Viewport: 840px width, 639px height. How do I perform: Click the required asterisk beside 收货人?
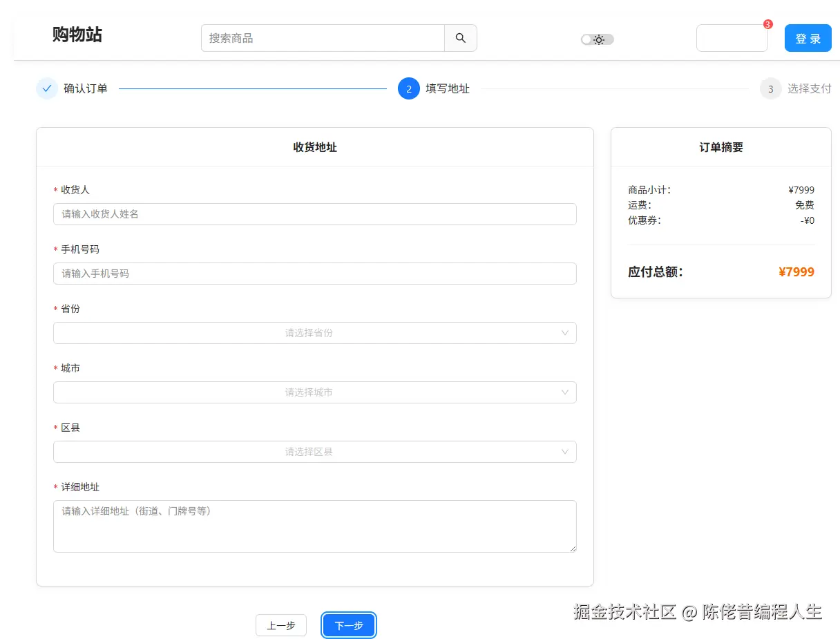coord(56,190)
